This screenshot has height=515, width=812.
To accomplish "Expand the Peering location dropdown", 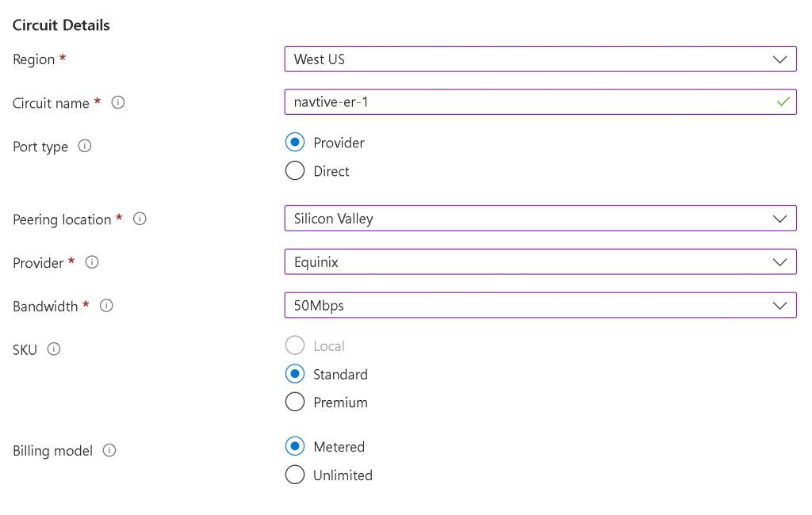I will [x=540, y=219].
